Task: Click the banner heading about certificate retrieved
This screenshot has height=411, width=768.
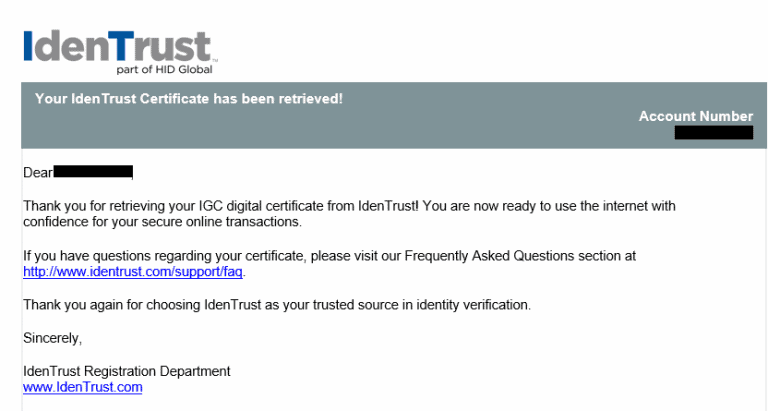Action: (x=189, y=99)
